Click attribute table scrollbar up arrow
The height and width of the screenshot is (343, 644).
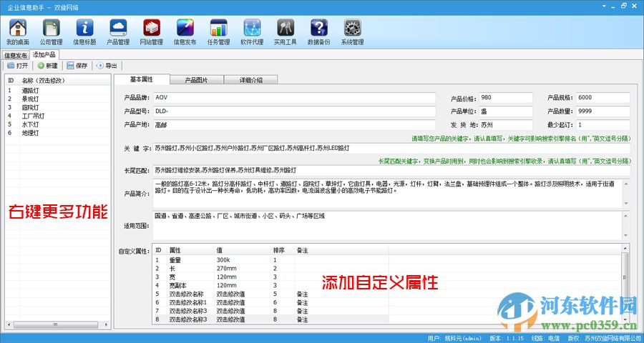(x=625, y=248)
